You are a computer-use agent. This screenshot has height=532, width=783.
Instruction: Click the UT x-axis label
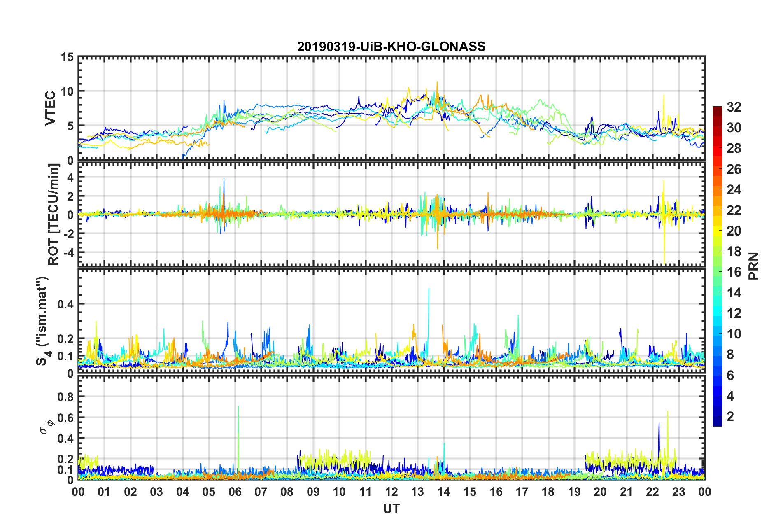[391, 509]
